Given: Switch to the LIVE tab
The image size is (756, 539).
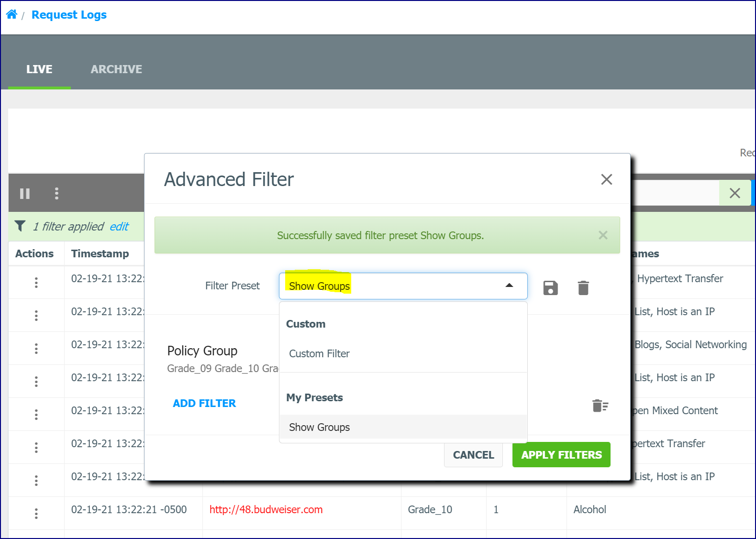Looking at the screenshot, I should tap(39, 69).
